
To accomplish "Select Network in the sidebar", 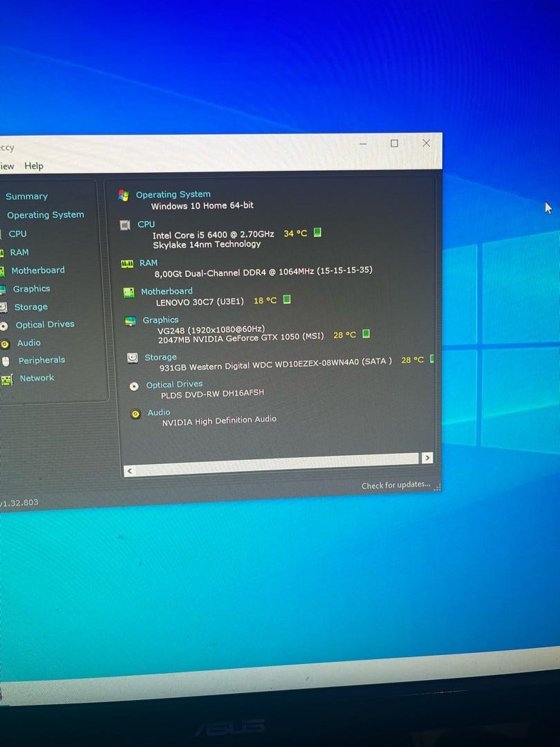I will tap(37, 378).
